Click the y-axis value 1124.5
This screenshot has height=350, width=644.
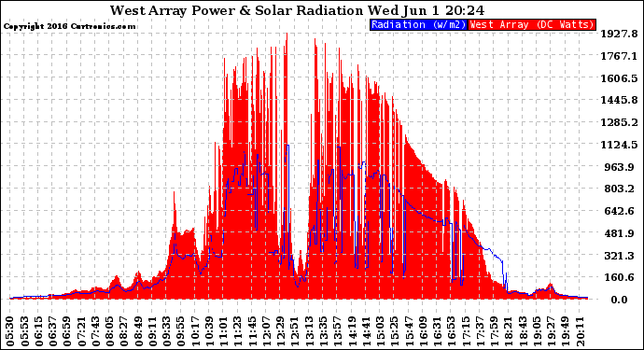point(620,145)
